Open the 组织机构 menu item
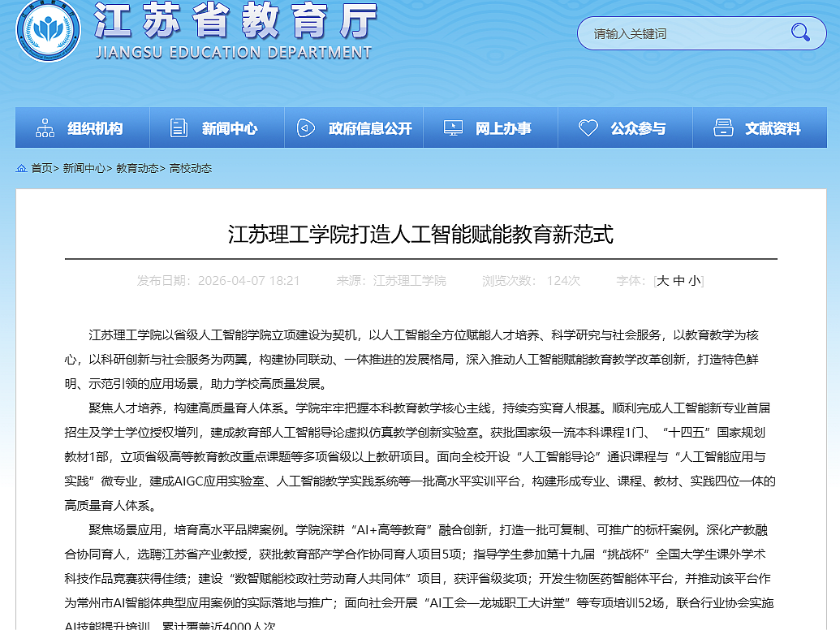The width and height of the screenshot is (840, 630). (x=95, y=128)
